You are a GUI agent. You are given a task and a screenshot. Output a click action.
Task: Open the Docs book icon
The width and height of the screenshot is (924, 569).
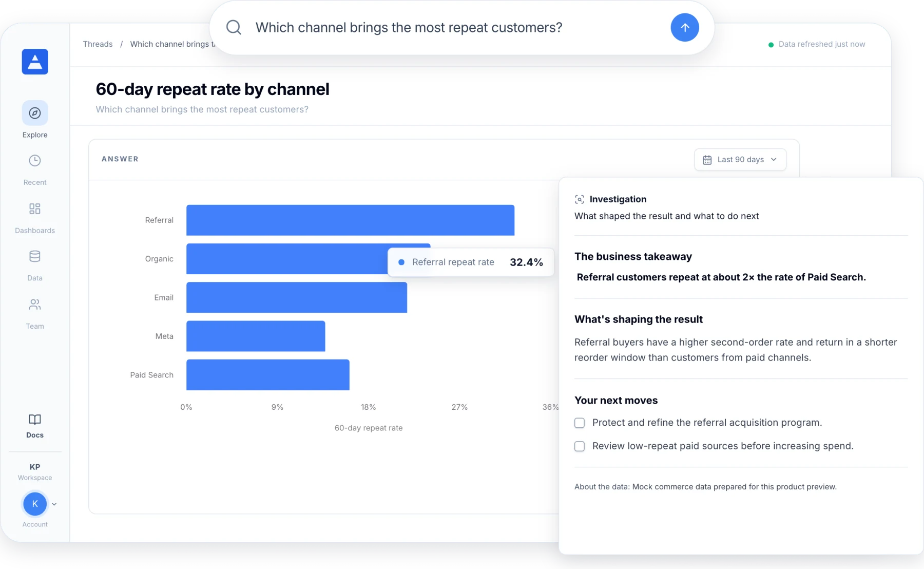(35, 419)
